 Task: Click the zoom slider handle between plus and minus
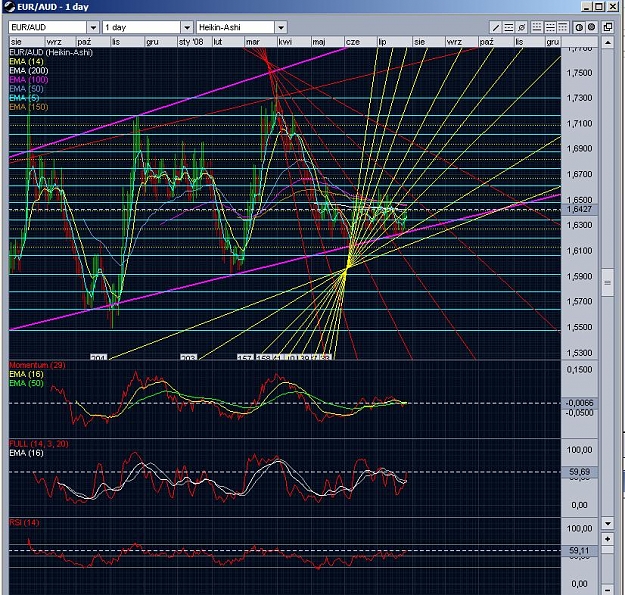pyautogui.click(x=607, y=550)
